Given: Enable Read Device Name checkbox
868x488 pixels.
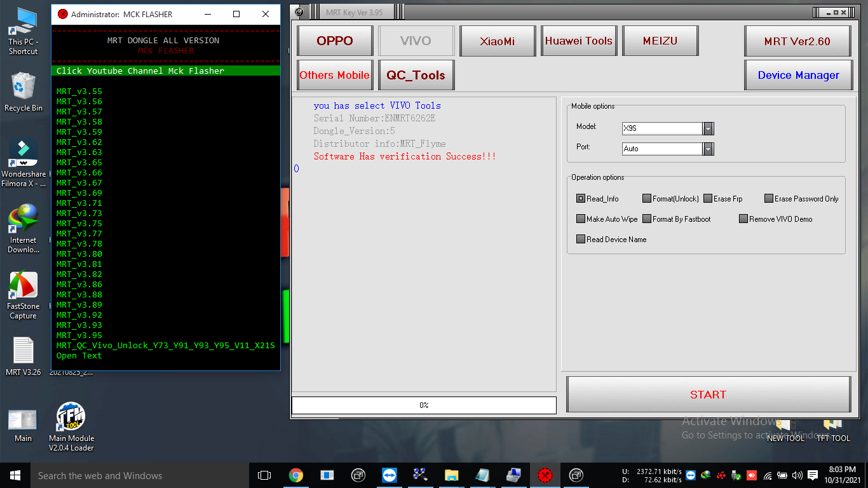Looking at the screenshot, I should pos(581,240).
